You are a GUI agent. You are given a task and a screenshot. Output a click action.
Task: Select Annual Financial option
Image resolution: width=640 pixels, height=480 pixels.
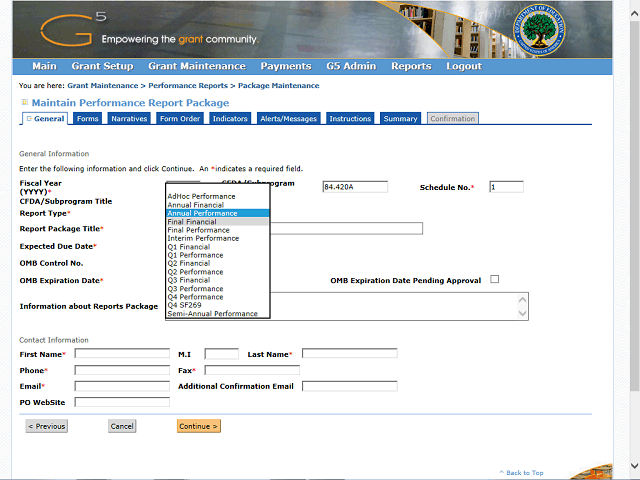point(218,205)
